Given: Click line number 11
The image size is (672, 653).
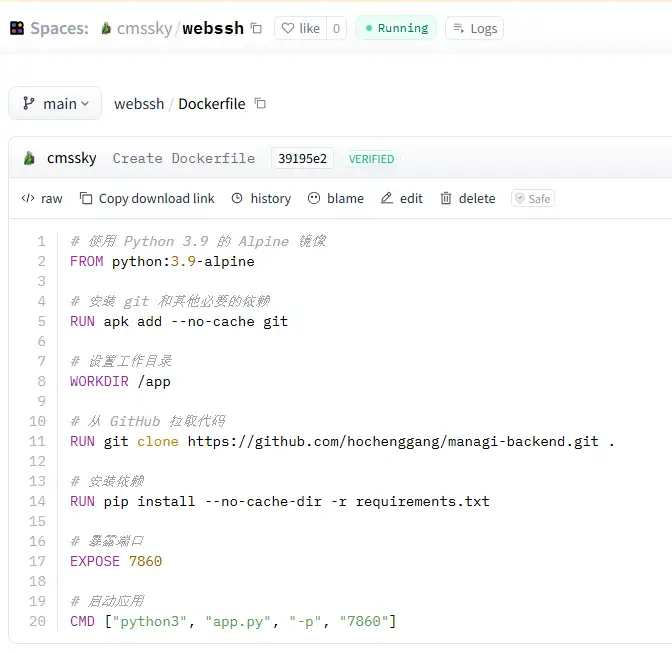Looking at the screenshot, I should point(37,441).
